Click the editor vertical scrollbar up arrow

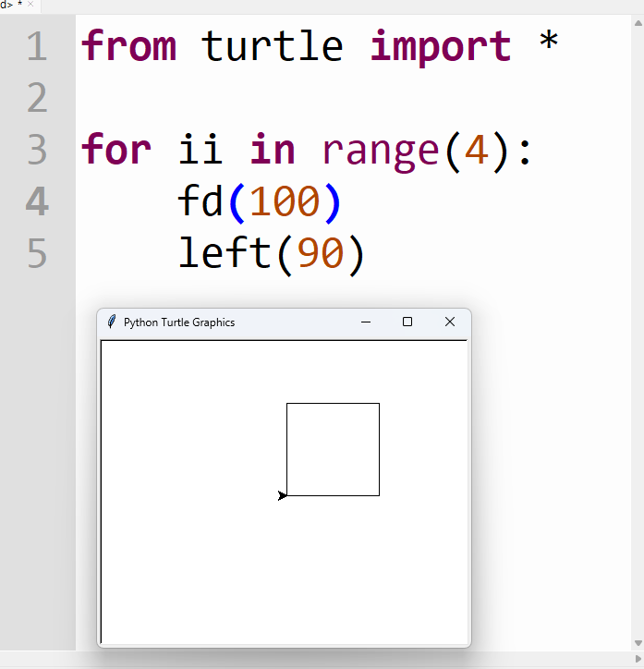click(638, 23)
